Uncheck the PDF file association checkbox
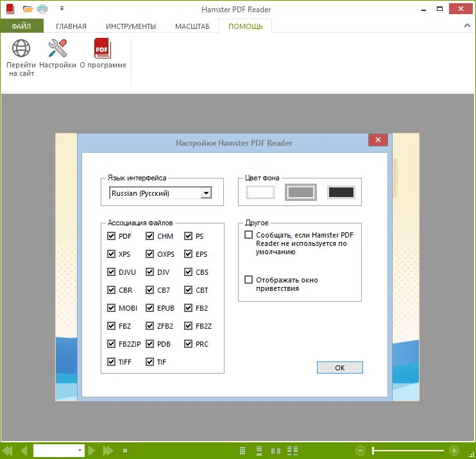Screen dimensions: 476x459 pos(111,236)
